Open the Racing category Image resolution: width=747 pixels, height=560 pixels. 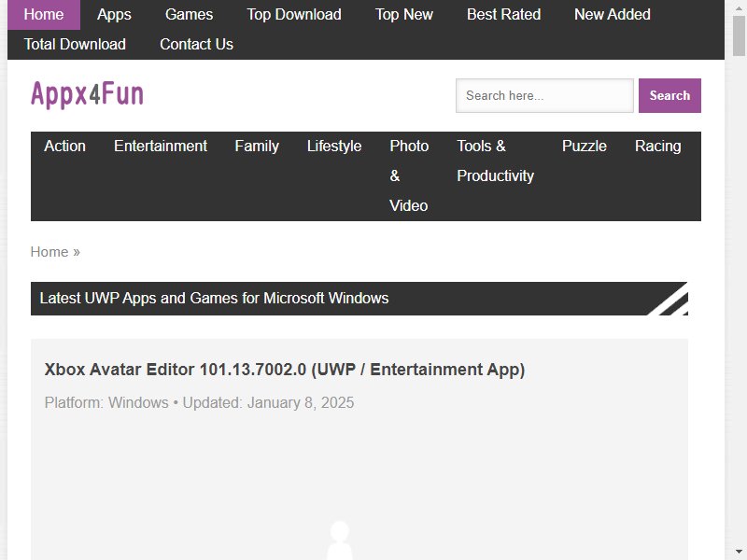[x=657, y=147]
